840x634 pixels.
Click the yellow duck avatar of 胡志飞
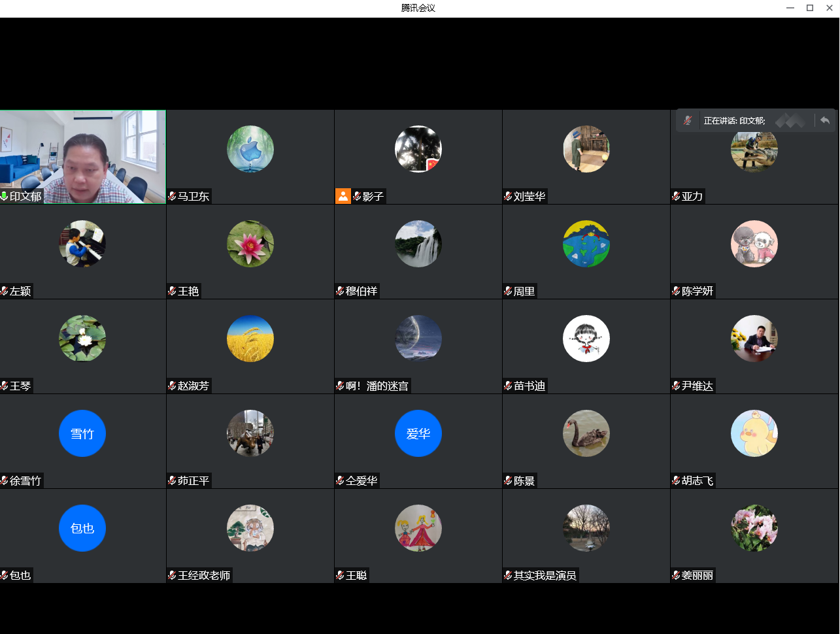(x=754, y=433)
